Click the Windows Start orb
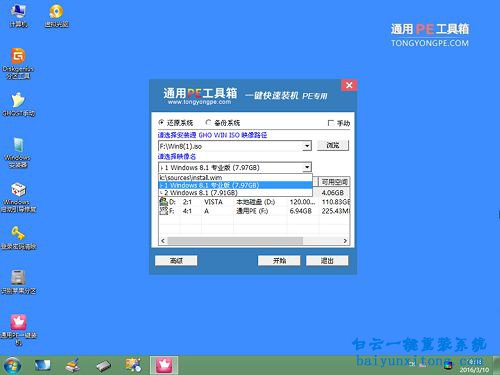This screenshot has width=500, height=375. click(12, 365)
